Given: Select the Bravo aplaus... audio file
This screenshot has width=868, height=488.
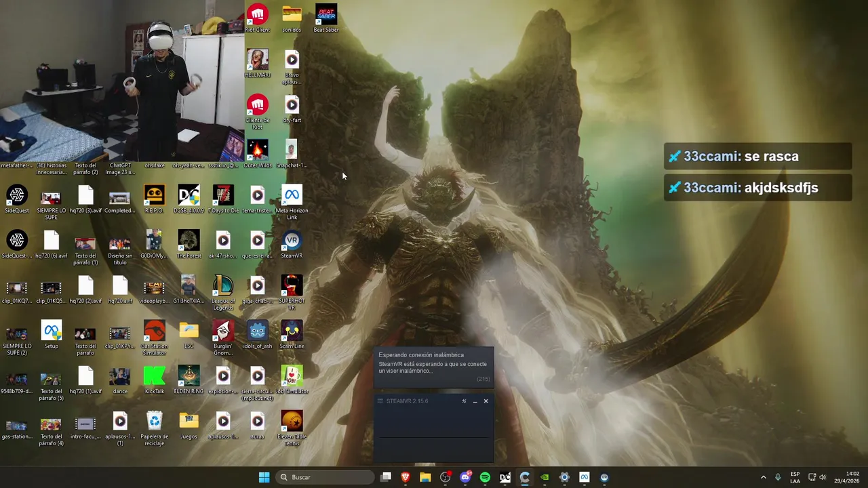Looking at the screenshot, I should click(x=292, y=66).
